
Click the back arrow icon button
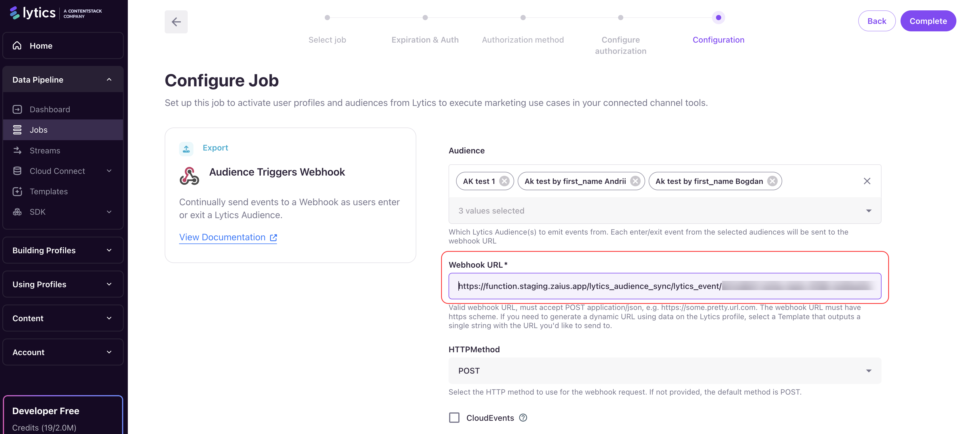coord(176,22)
